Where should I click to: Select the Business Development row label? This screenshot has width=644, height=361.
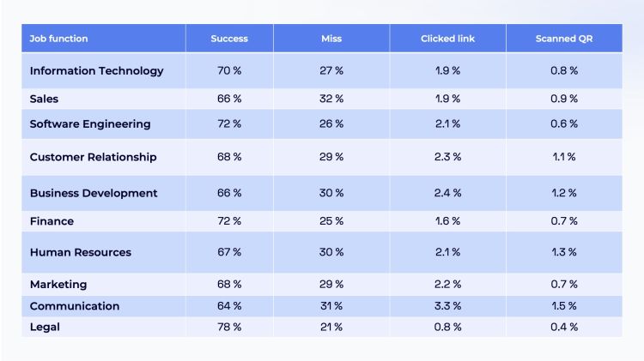94,193
